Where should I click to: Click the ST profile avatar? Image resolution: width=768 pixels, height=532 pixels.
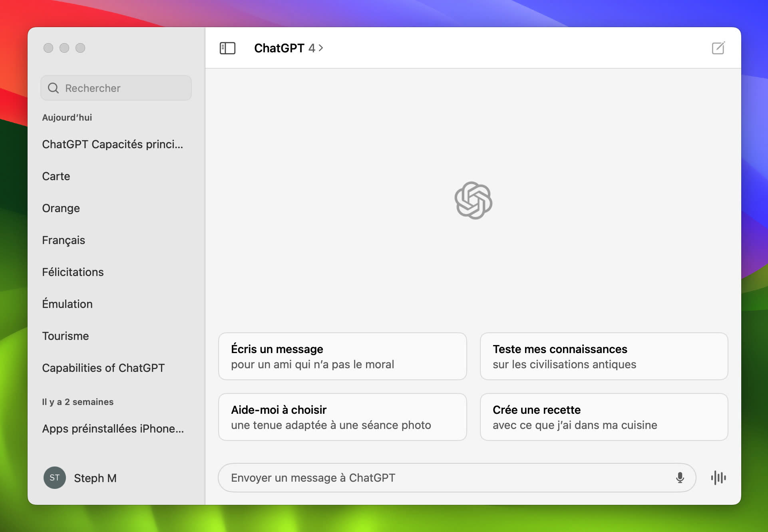(55, 478)
